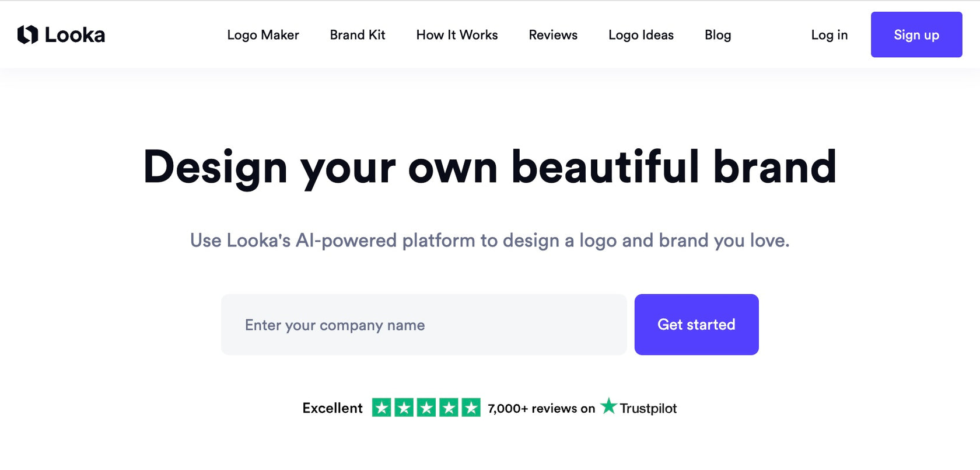Open the Blog link
This screenshot has height=470, width=980.
point(717,35)
